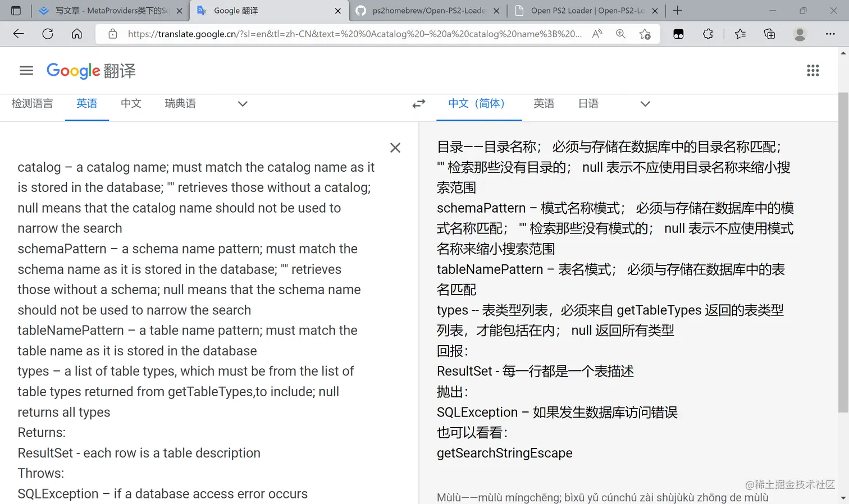Select 瑞典语 as source language
The image size is (849, 504).
[x=180, y=104]
